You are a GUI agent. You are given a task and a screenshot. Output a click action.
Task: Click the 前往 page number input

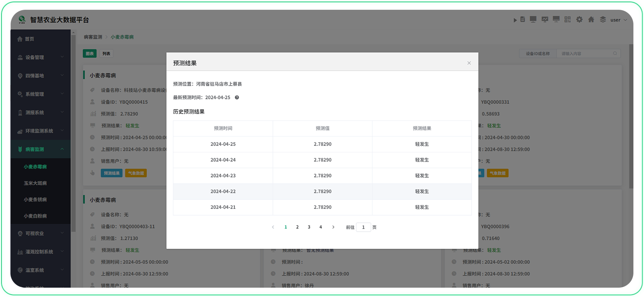click(x=363, y=227)
